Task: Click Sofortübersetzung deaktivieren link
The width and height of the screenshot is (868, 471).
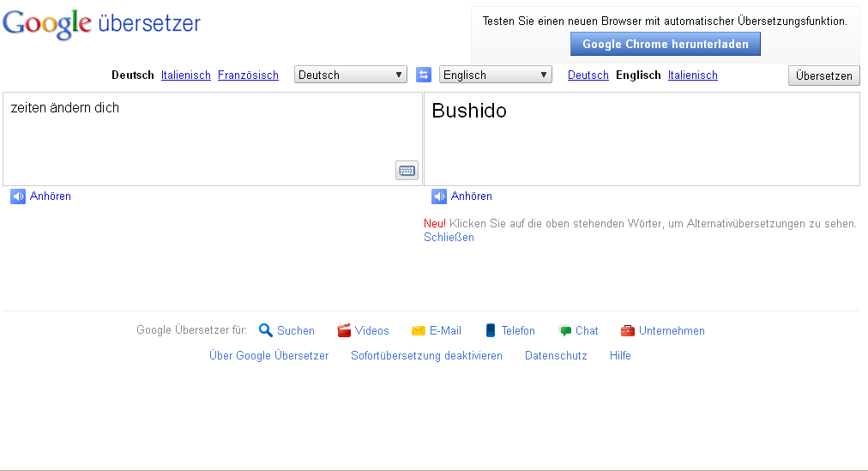Action: click(427, 355)
